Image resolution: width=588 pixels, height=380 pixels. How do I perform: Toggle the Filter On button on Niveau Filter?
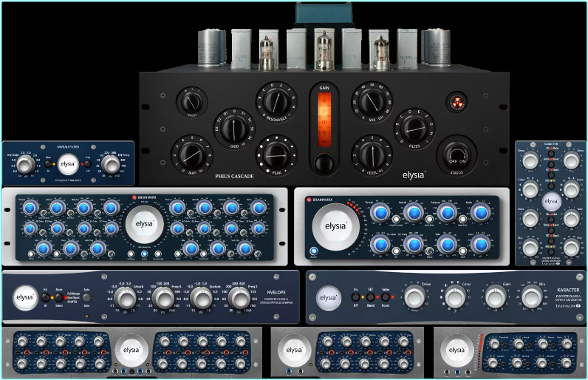pos(48,164)
